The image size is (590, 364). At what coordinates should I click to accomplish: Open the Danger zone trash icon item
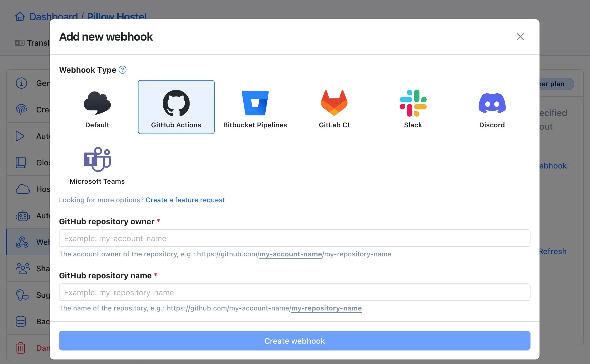21,348
